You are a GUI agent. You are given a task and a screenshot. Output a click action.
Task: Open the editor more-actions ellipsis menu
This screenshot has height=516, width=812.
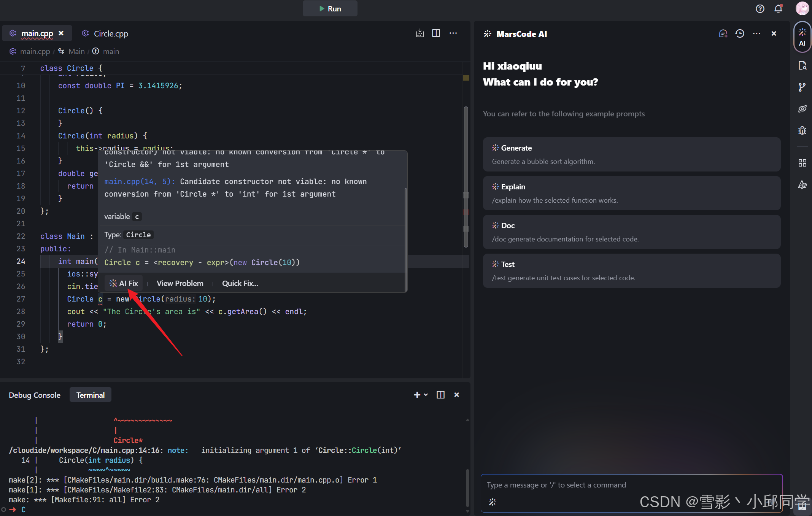pyautogui.click(x=453, y=33)
